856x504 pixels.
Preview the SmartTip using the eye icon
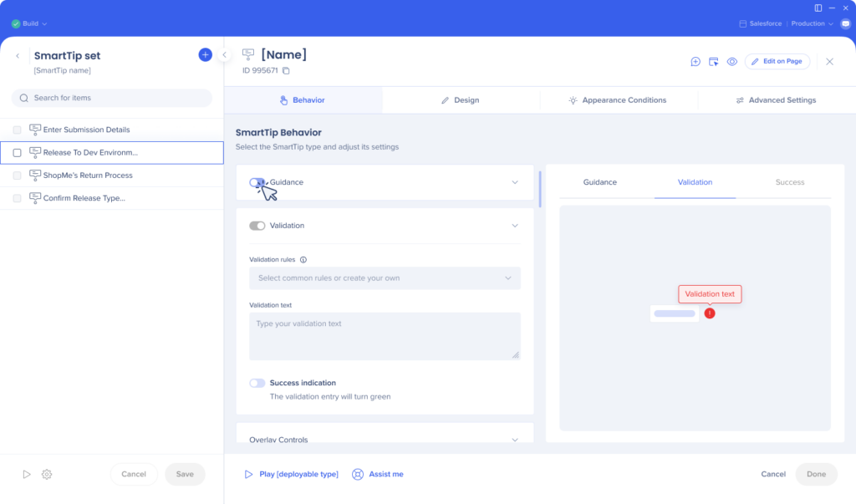click(732, 61)
